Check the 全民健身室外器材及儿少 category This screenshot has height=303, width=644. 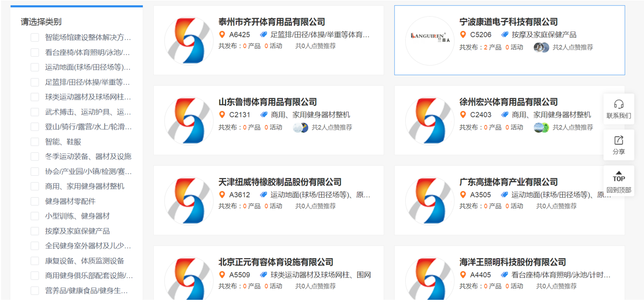click(35, 246)
